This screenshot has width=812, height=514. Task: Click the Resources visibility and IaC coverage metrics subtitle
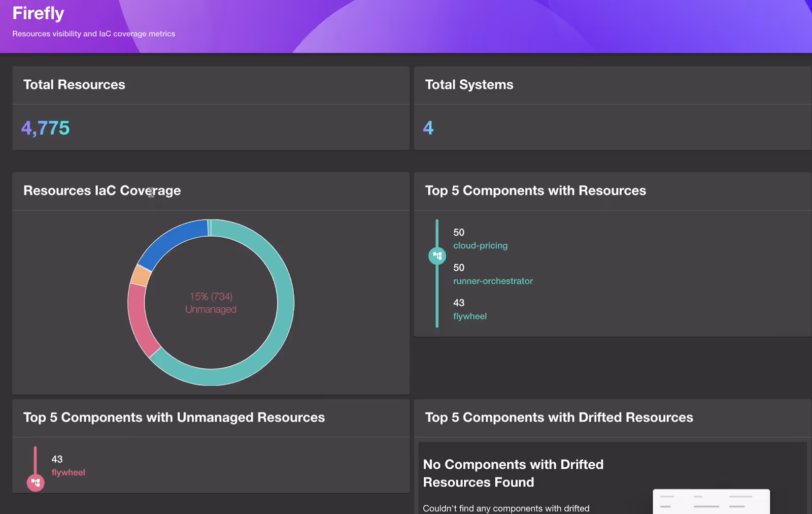click(x=93, y=34)
